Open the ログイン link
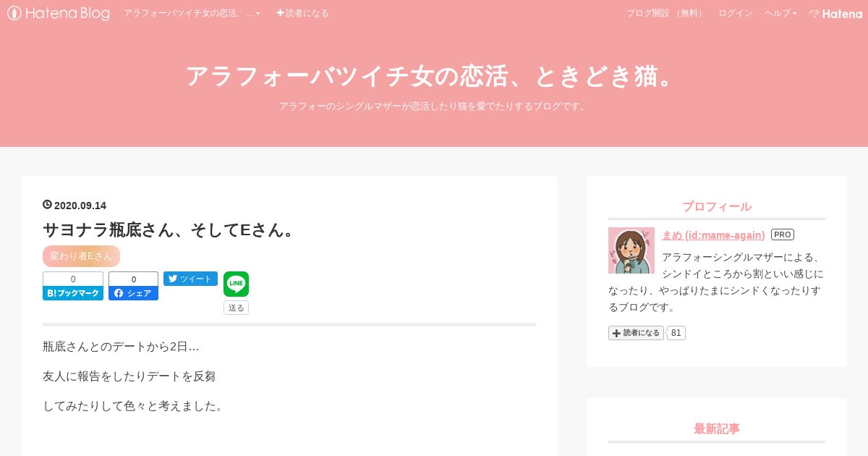 coord(736,13)
